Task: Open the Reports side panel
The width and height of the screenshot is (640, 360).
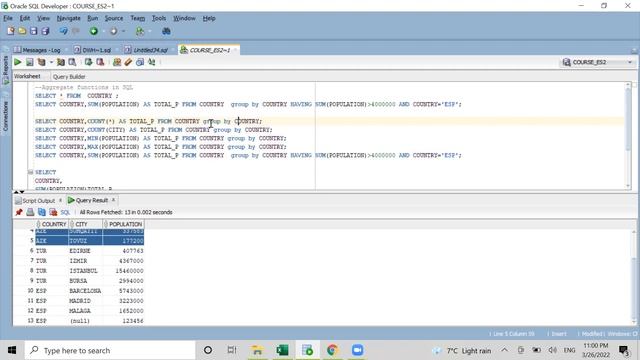Action: coord(5,69)
